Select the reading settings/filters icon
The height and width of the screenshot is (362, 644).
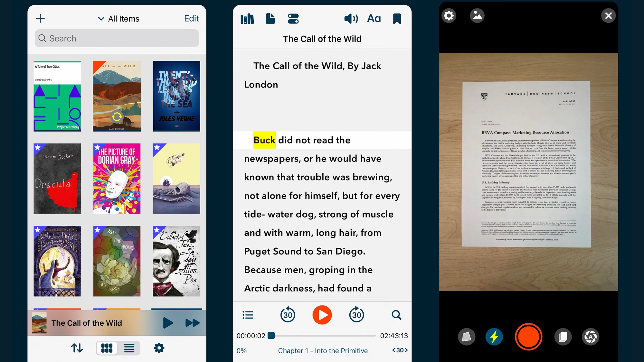(x=294, y=17)
